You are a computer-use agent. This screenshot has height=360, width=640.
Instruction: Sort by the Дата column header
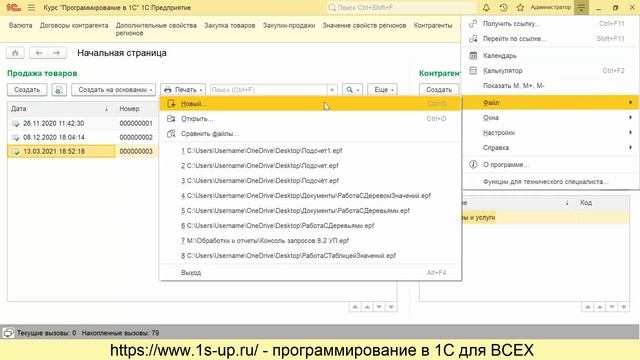pos(61,109)
